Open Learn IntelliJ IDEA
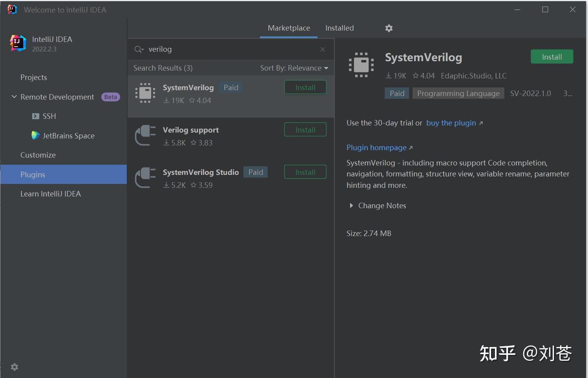 click(x=51, y=194)
